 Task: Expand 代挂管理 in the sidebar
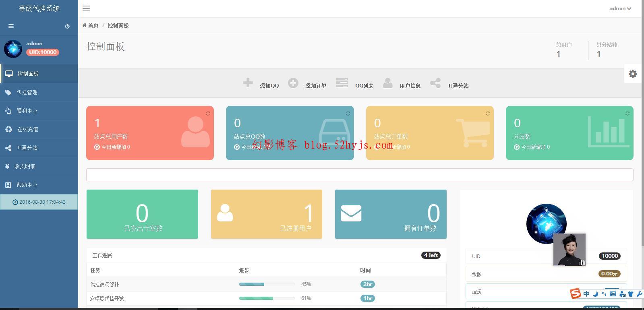tap(27, 93)
